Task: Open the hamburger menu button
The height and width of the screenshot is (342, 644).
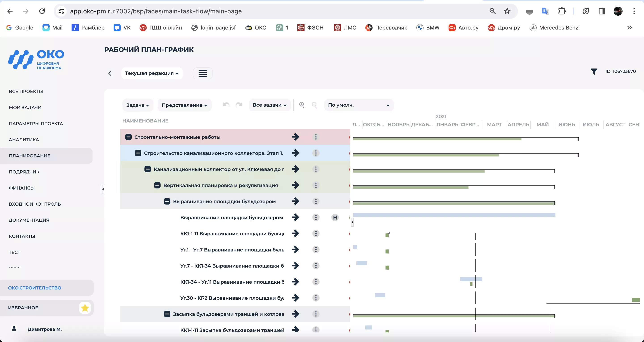Action: [203, 73]
